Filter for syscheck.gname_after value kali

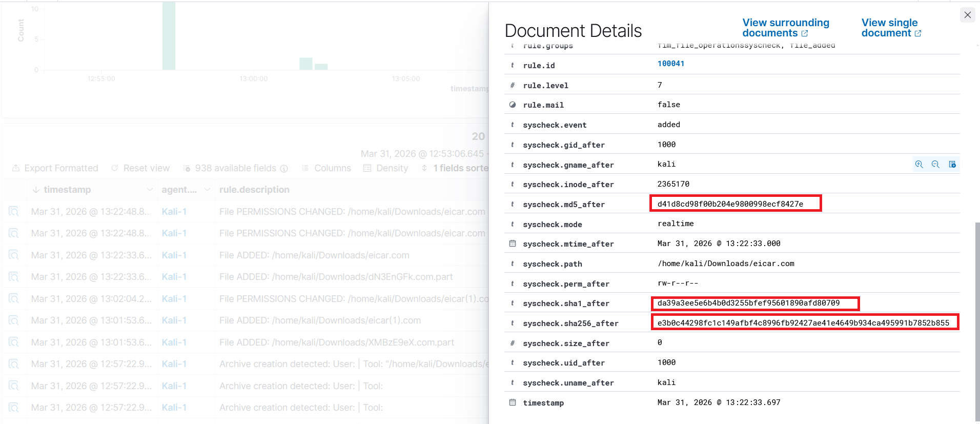pos(919,165)
